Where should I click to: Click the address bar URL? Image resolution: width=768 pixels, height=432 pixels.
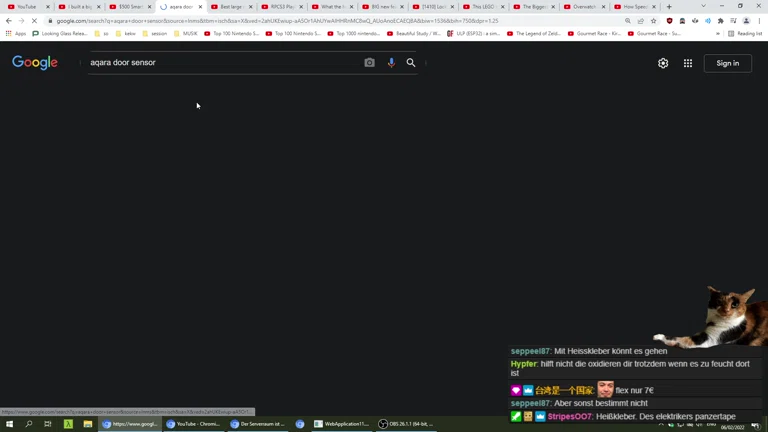click(277, 21)
